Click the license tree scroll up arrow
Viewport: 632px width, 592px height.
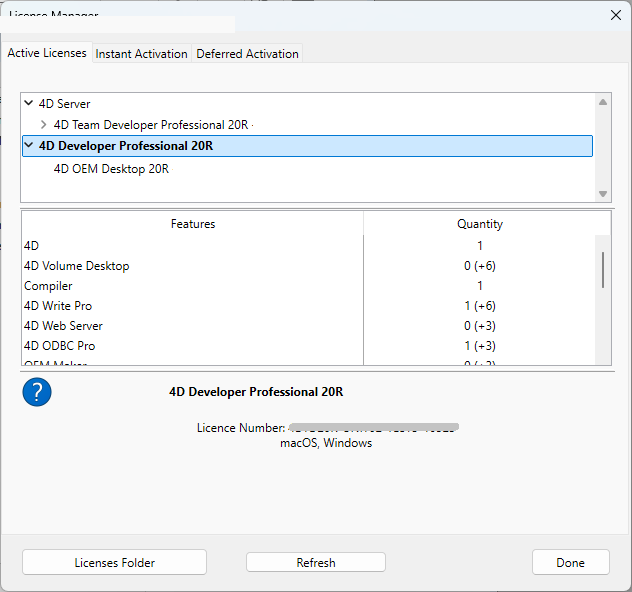(x=603, y=102)
